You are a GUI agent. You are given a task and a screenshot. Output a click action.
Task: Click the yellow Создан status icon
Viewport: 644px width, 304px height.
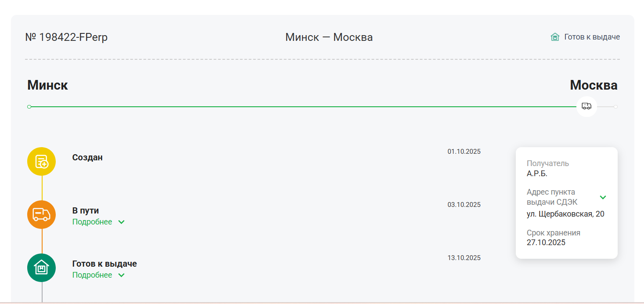point(42,161)
